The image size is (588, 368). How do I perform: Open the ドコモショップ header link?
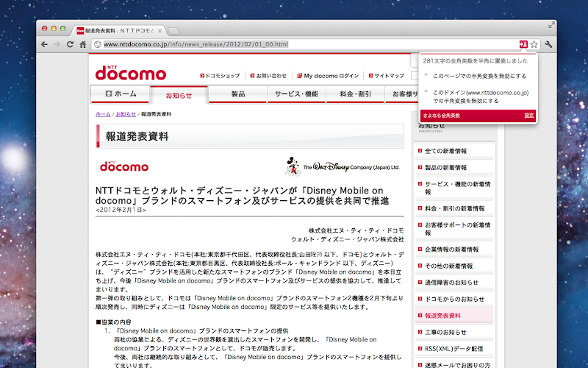(220, 76)
